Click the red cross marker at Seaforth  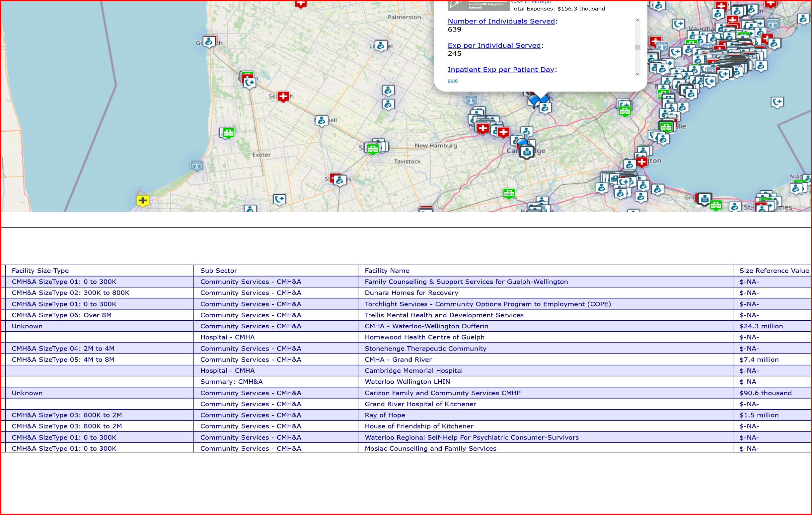[283, 97]
